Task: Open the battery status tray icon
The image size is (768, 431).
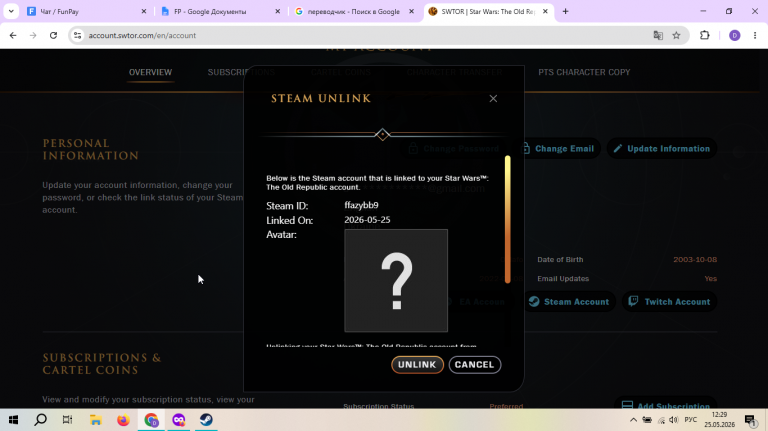Action: tap(647, 420)
